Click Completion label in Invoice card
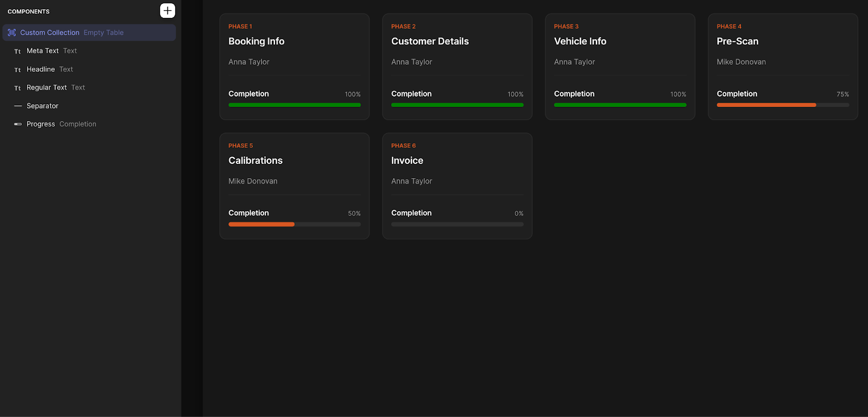Image resolution: width=868 pixels, height=417 pixels. (x=412, y=213)
